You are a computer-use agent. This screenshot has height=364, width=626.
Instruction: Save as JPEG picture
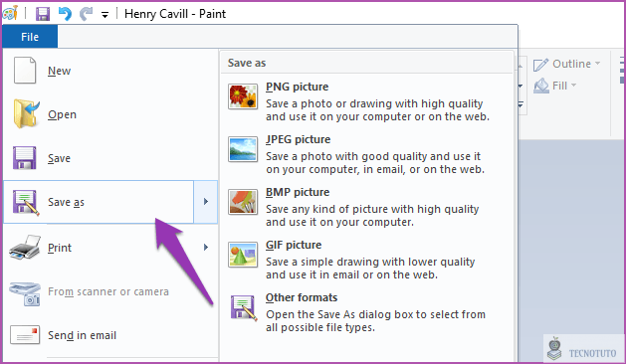[x=366, y=154]
